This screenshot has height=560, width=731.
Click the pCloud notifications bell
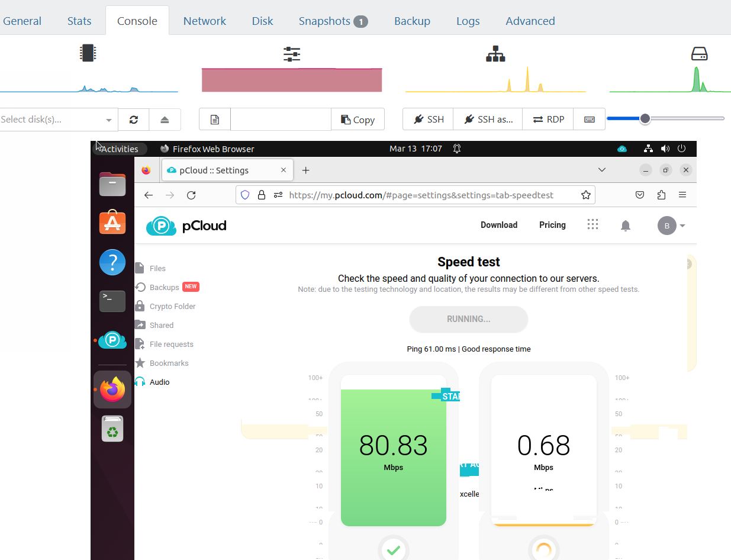(625, 225)
